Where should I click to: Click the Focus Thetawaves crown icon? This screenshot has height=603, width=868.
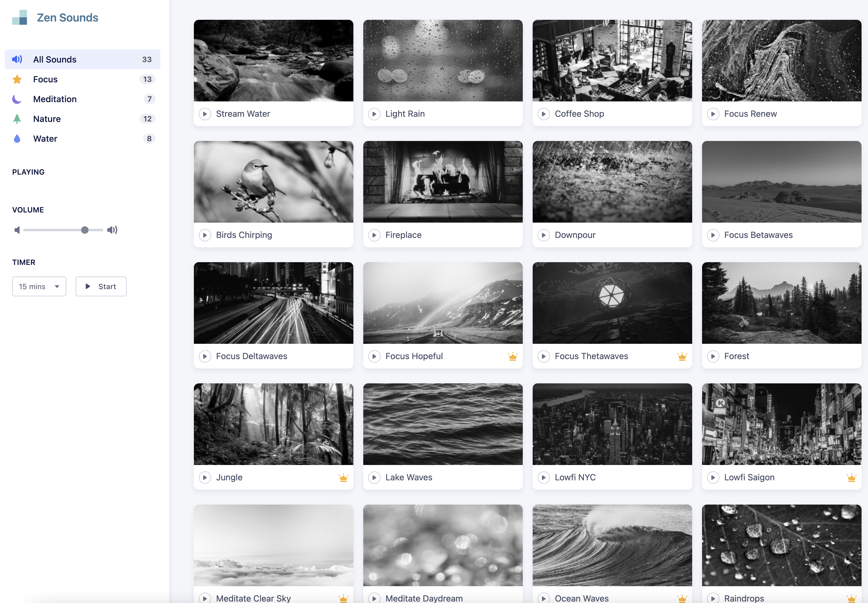(682, 356)
